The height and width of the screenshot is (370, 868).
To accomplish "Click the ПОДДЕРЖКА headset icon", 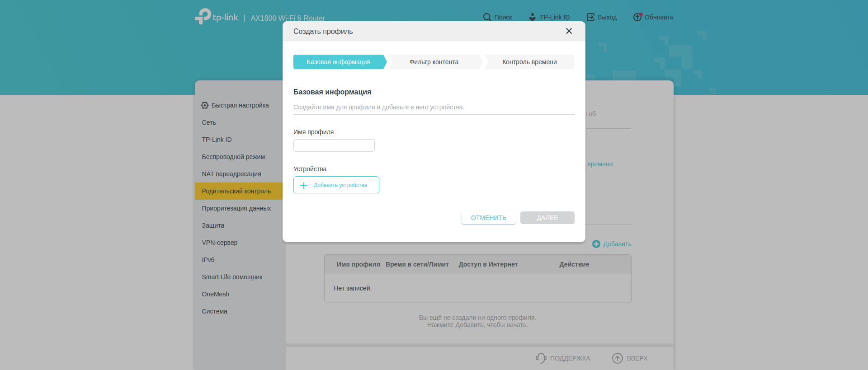I will (541, 358).
